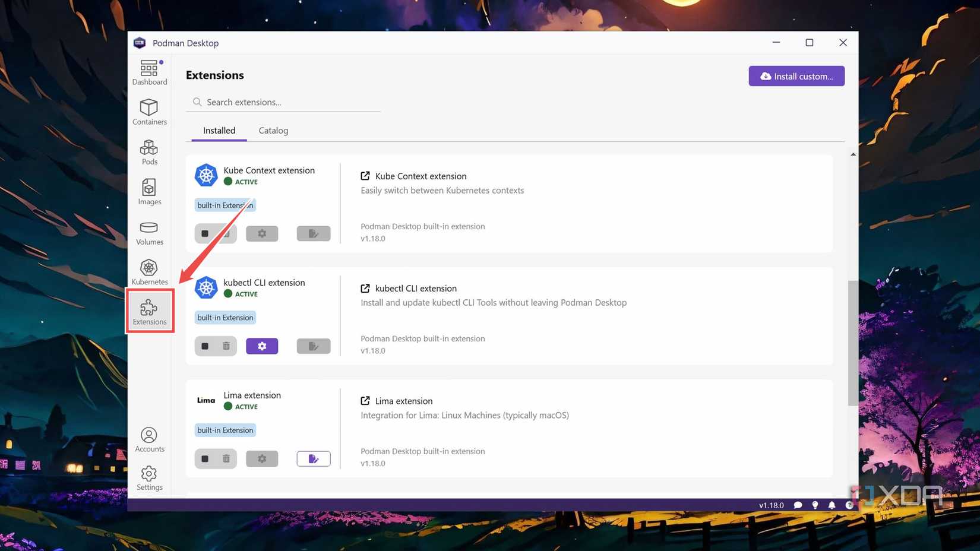Open the Pods view
980x551 pixels.
(149, 151)
